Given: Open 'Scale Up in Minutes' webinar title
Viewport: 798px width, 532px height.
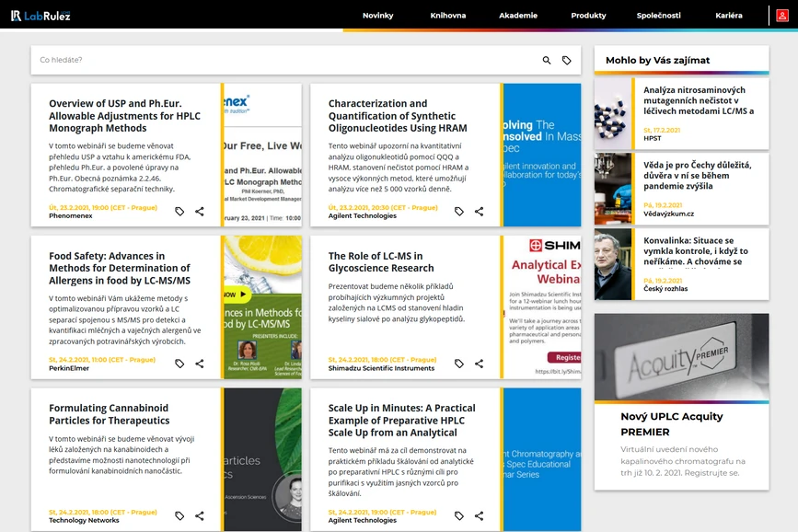Looking at the screenshot, I should [x=402, y=420].
